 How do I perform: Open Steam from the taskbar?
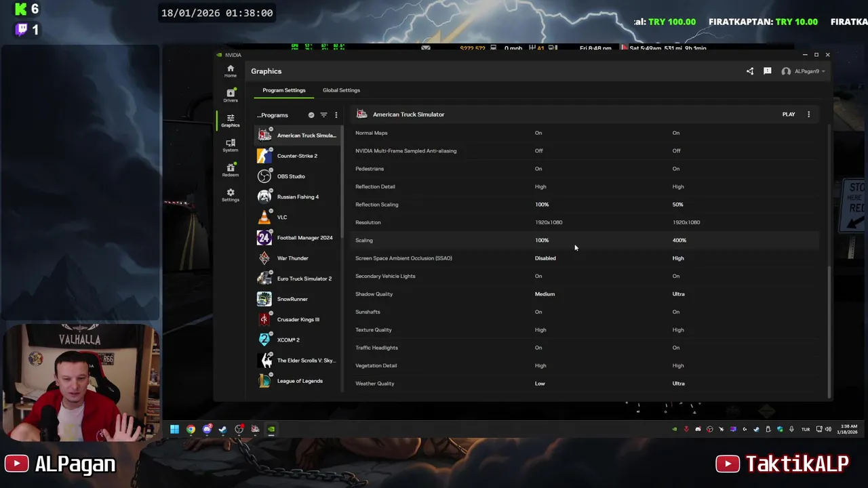coord(223,429)
